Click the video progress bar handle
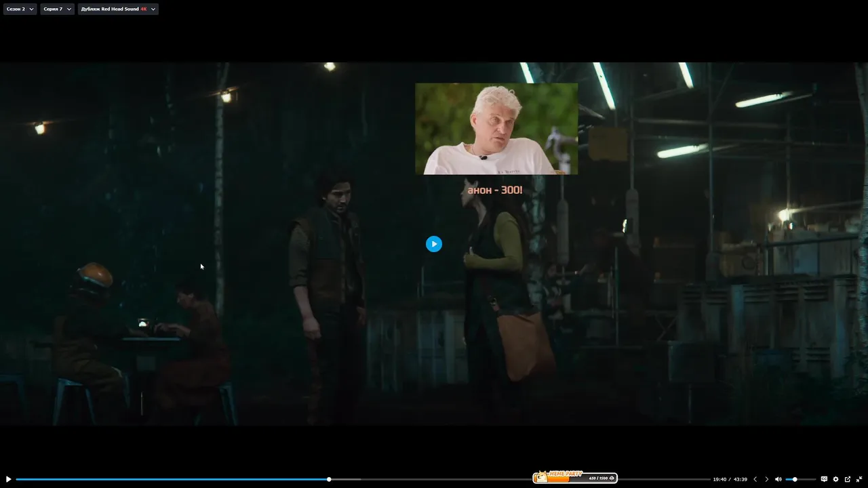This screenshot has height=488, width=868. (329, 479)
